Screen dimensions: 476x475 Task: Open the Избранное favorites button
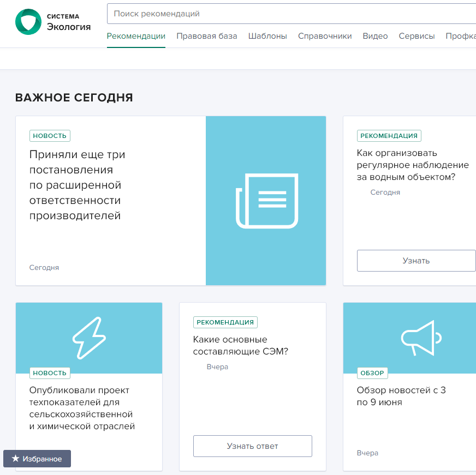(x=37, y=459)
